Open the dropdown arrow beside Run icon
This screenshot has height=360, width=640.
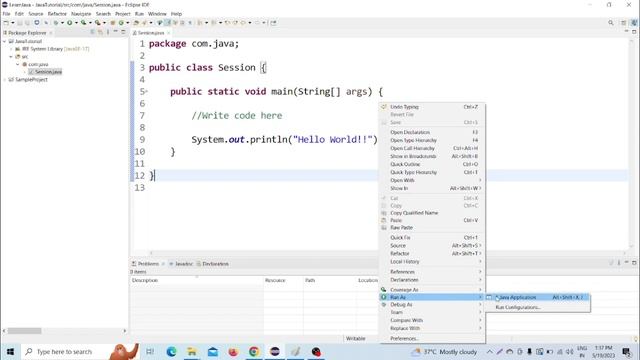point(76,23)
